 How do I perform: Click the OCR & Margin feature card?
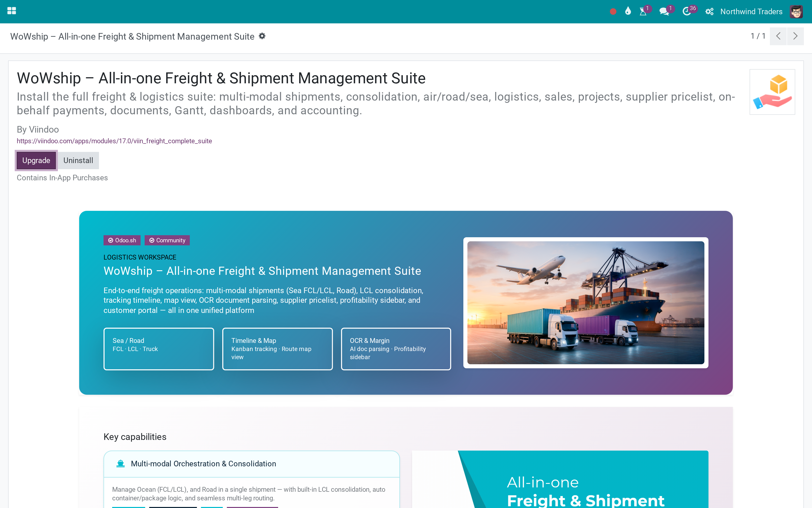(x=396, y=349)
